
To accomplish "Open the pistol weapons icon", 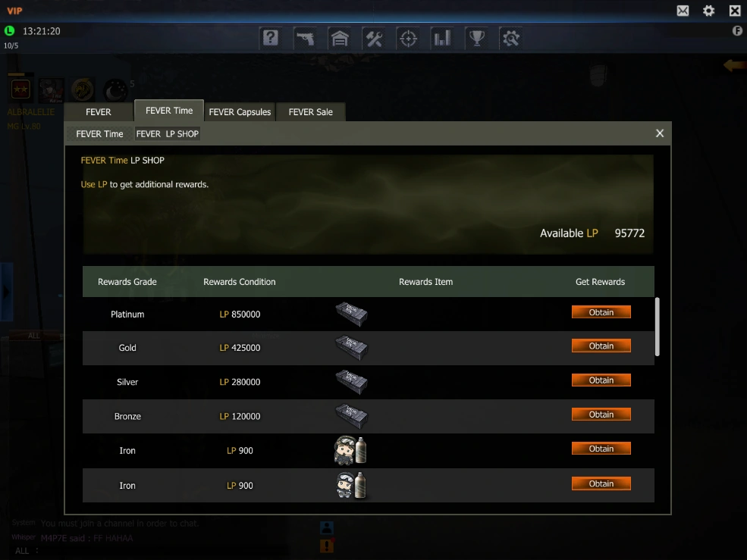I will click(x=305, y=38).
